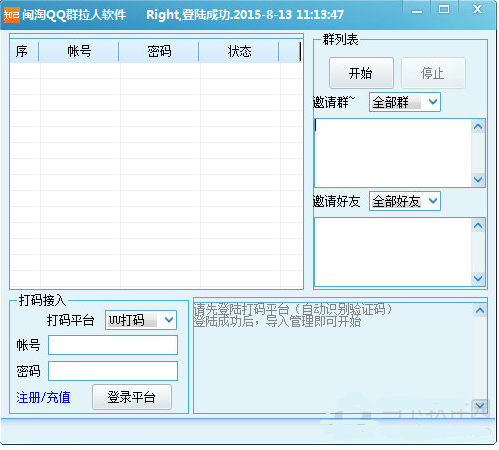
Task: Open the 全部群 invite group dropdown
Action: (x=405, y=102)
